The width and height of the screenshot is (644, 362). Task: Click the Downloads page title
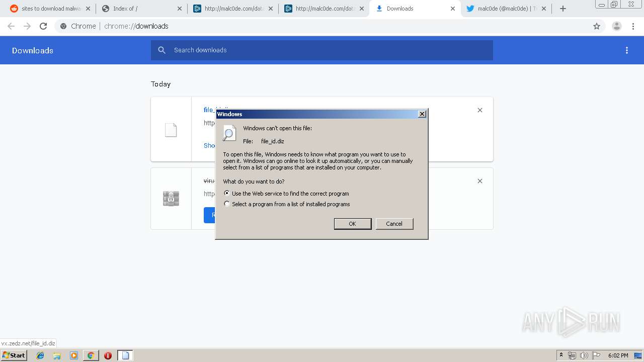pos(33,50)
